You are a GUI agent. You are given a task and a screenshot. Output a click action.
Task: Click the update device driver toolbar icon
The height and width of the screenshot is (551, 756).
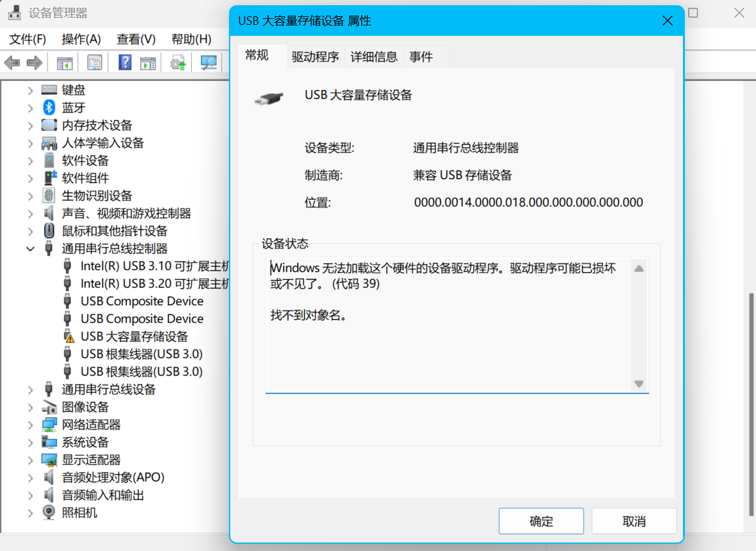pos(178,63)
